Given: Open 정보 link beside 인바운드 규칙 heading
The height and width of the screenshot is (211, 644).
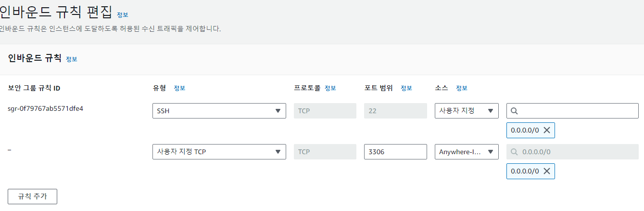Looking at the screenshot, I should click(x=71, y=59).
